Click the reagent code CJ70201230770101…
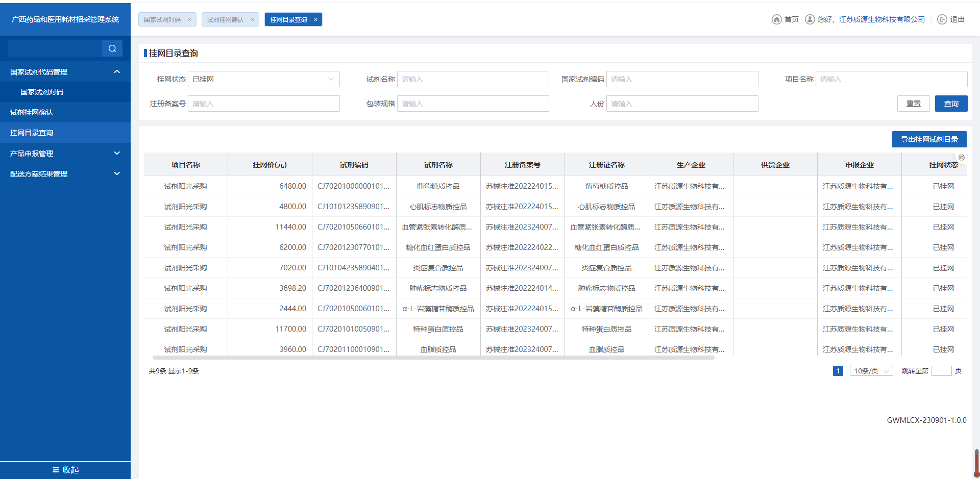This screenshot has width=980, height=479. point(354,247)
